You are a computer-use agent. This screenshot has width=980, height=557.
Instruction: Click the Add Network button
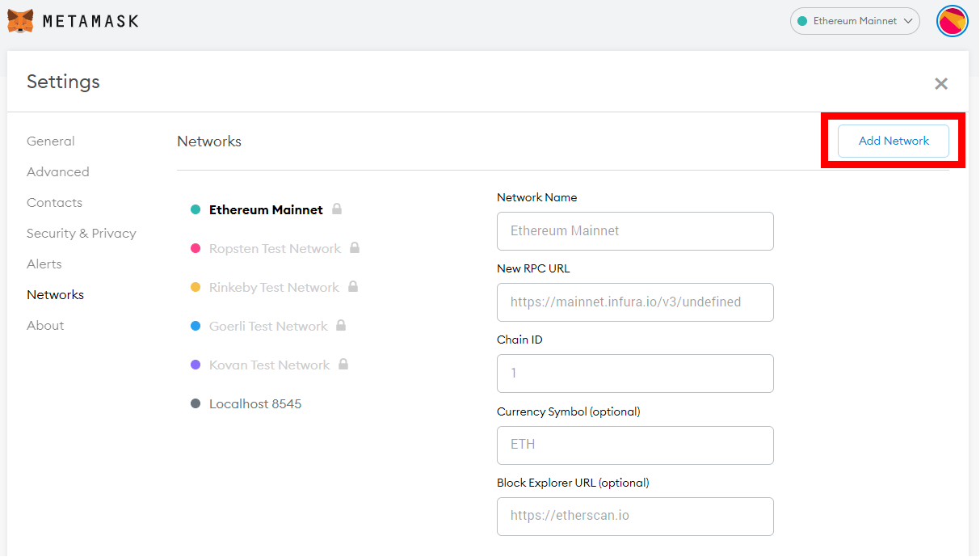[x=894, y=141]
